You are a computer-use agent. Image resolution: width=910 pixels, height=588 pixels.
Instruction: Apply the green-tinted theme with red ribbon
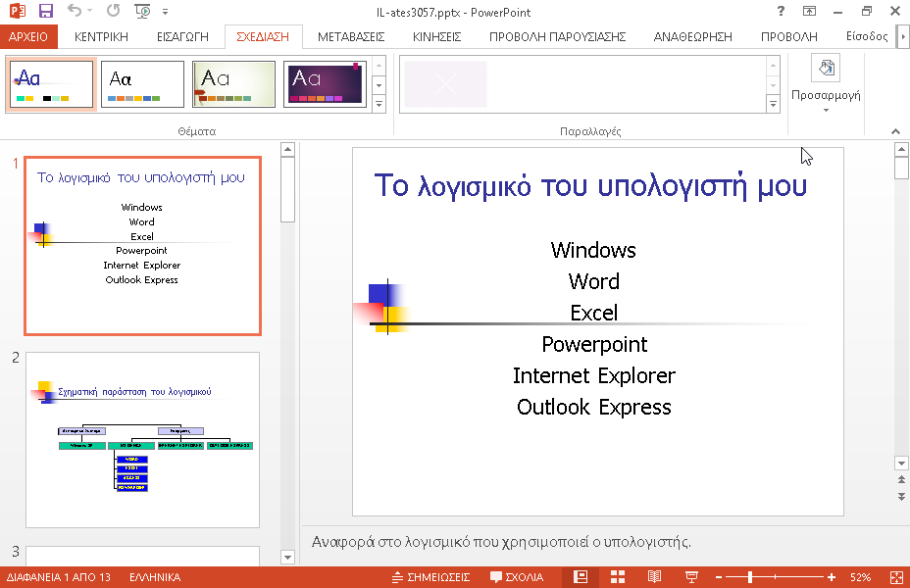click(x=233, y=84)
